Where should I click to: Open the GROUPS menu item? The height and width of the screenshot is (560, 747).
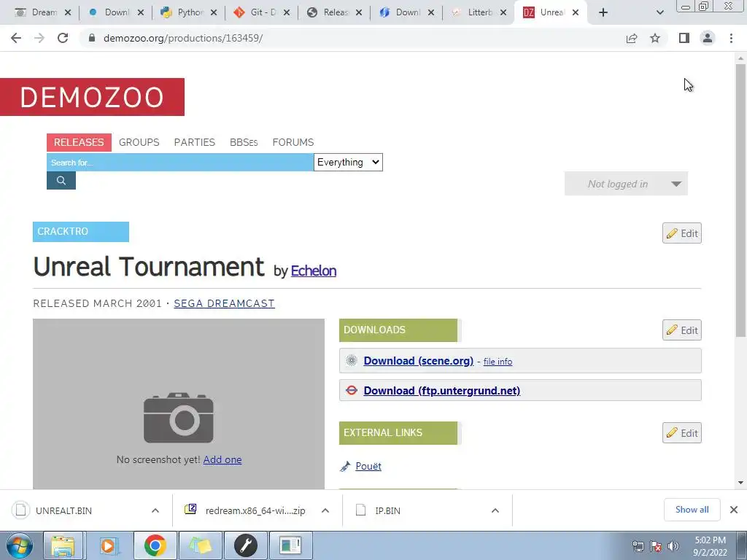(x=139, y=142)
